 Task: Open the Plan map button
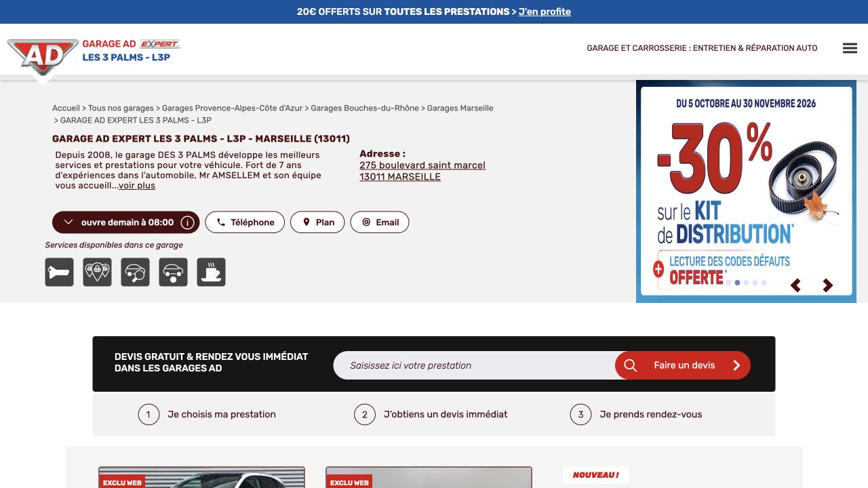point(317,222)
